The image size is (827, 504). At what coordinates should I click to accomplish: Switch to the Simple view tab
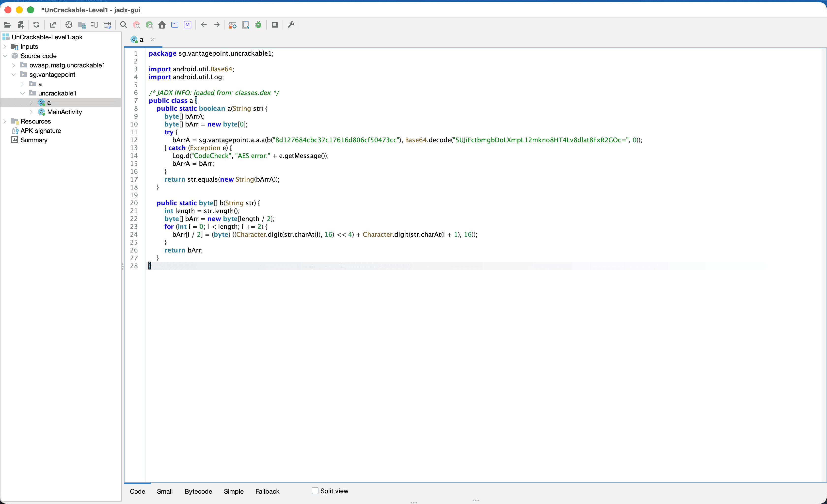(234, 492)
